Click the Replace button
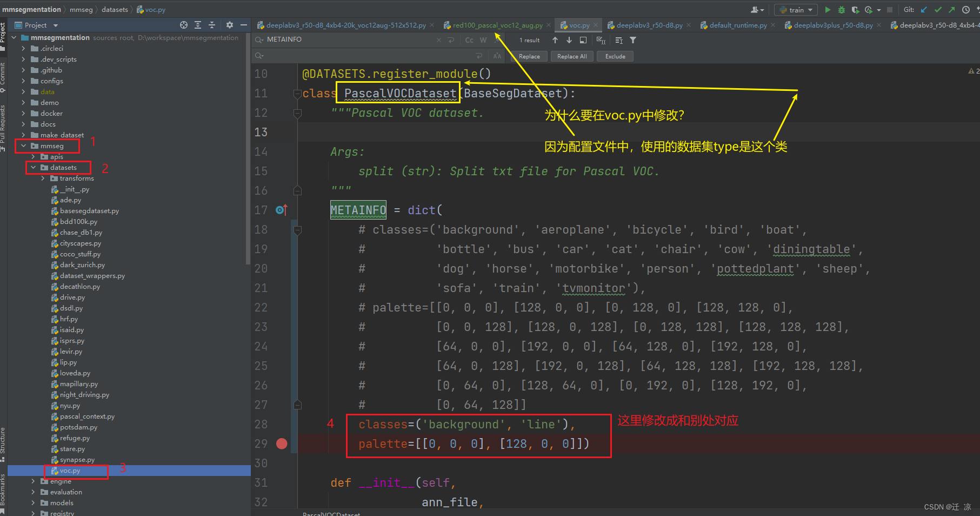 [x=529, y=56]
